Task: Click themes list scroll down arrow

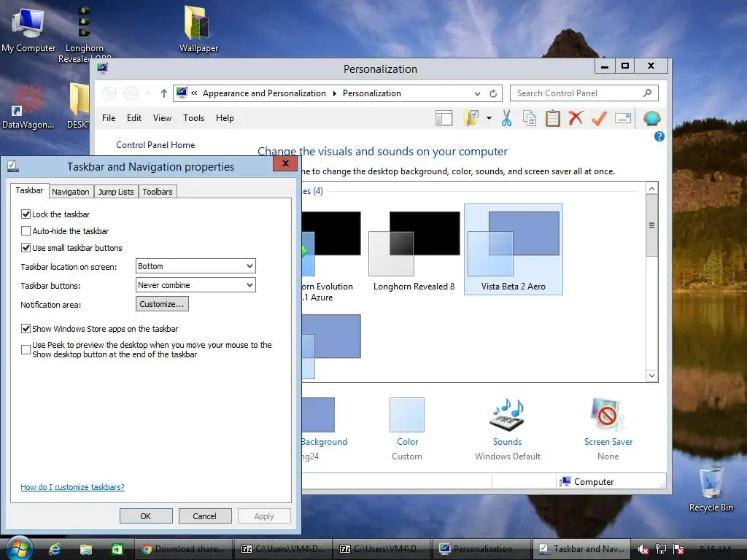Action: [x=651, y=376]
